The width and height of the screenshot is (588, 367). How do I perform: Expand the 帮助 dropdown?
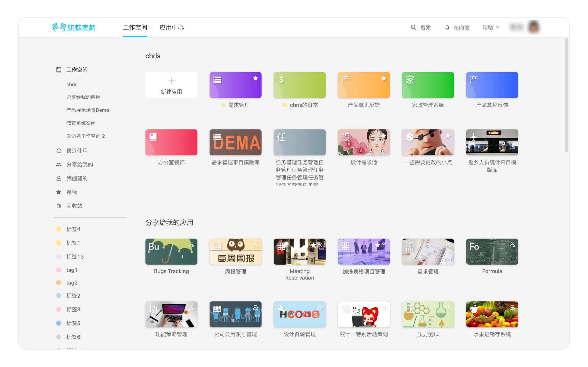click(491, 28)
